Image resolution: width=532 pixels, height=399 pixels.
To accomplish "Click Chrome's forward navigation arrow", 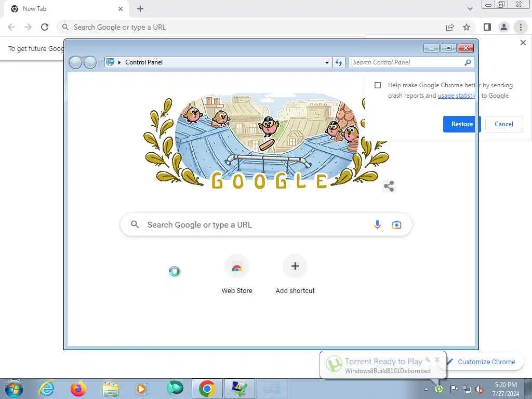I will point(28,27).
